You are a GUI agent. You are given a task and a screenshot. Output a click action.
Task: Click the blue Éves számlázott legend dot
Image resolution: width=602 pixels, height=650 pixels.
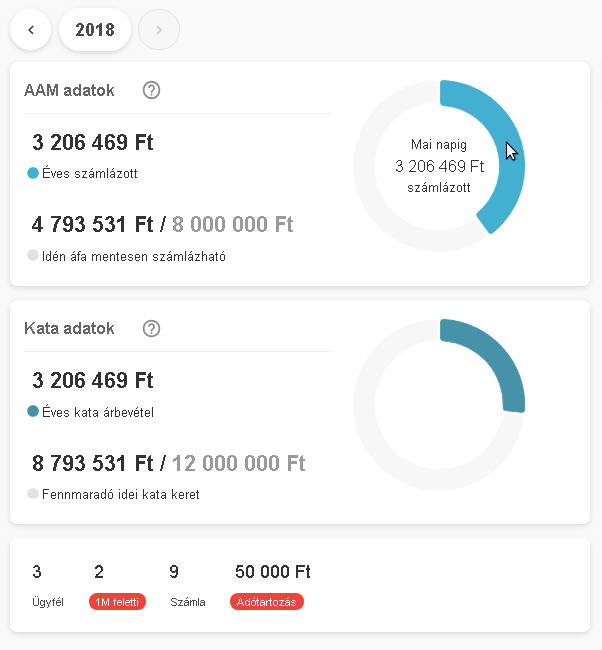[33, 173]
